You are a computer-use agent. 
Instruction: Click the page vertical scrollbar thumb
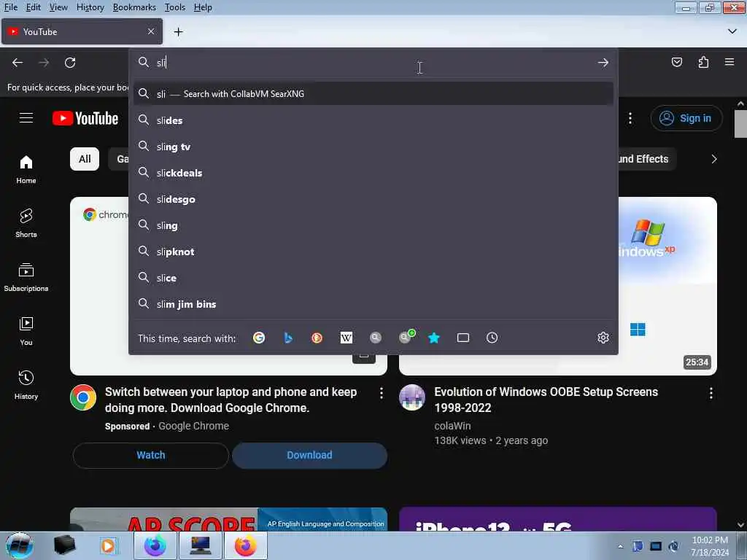740,124
